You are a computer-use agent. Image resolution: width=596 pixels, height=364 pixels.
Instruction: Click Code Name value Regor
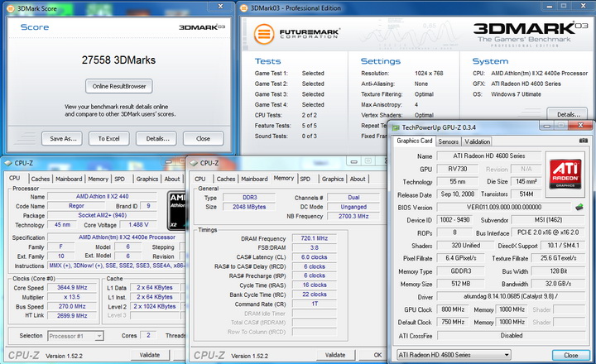click(x=76, y=205)
